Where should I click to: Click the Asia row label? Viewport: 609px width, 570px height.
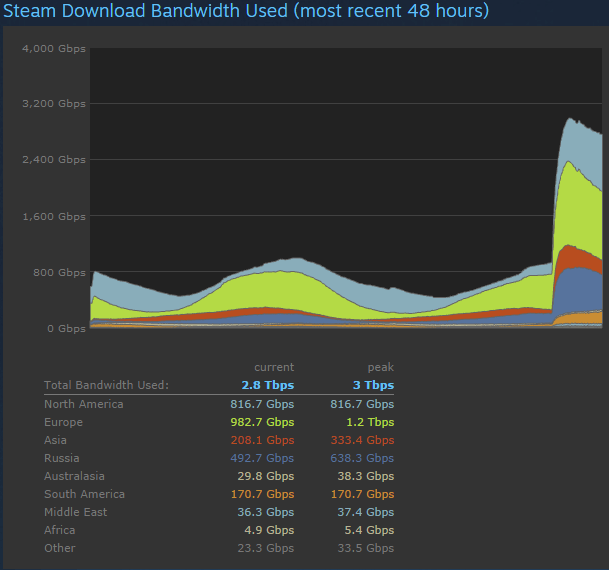[x=55, y=440]
